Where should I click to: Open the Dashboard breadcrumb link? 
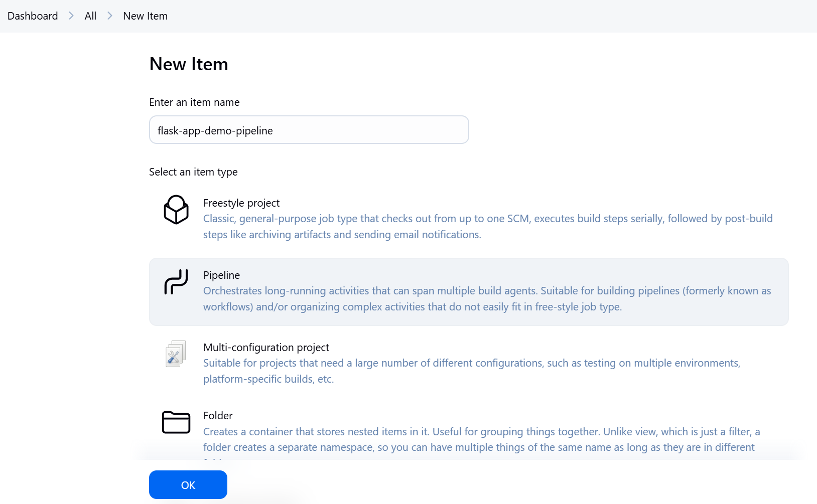click(33, 16)
